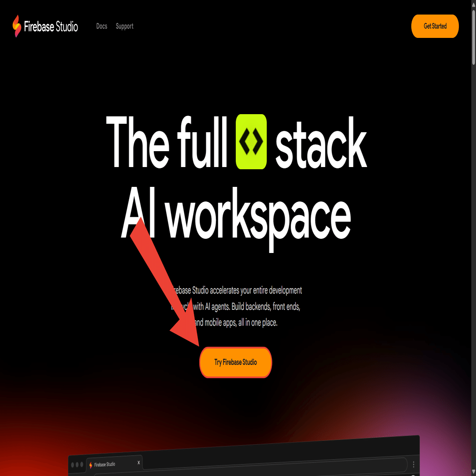Click the word 'stack' in the headline

(321, 143)
